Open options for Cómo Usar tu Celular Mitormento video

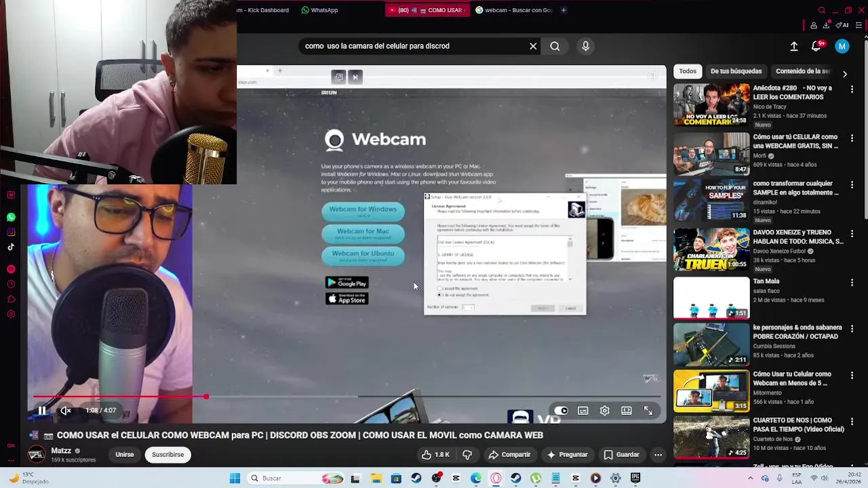point(852,375)
